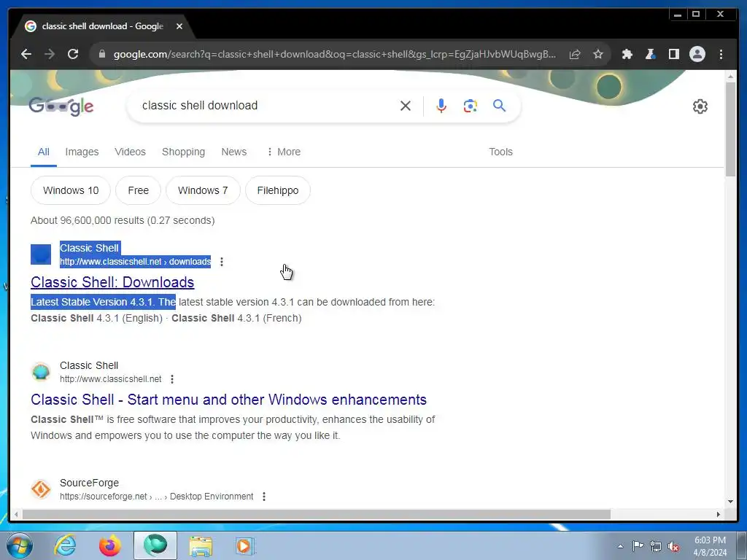The image size is (747, 560).
Task: Open more options for the classicshell.net homepage result
Action: pyautogui.click(x=172, y=379)
